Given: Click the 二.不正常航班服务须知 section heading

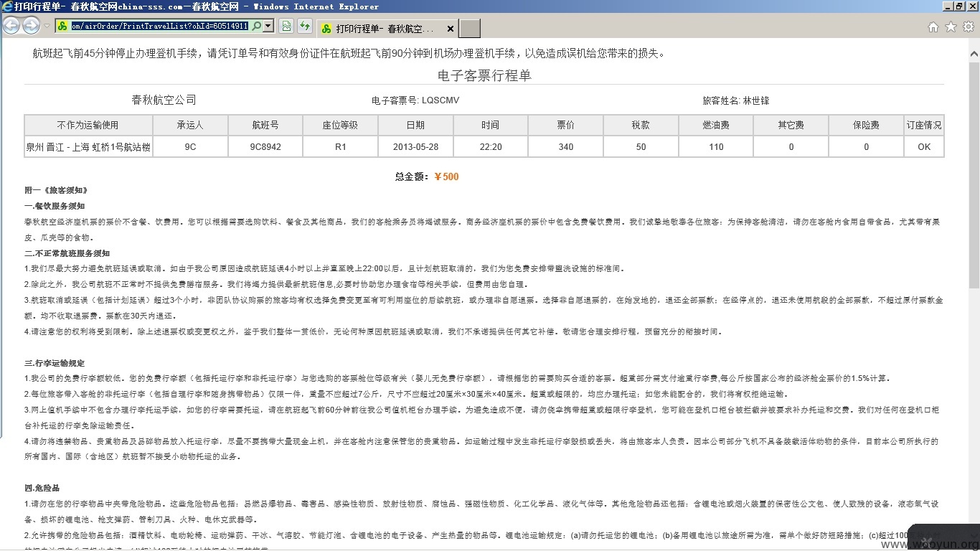Looking at the screenshot, I should 67,253.
